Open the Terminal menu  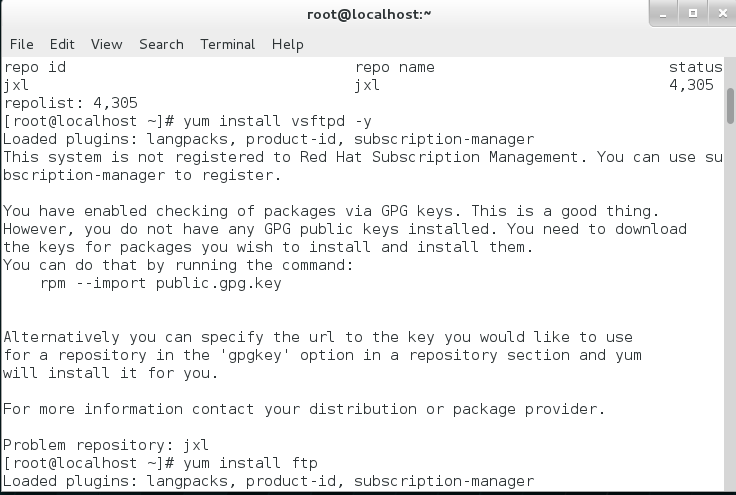click(228, 44)
